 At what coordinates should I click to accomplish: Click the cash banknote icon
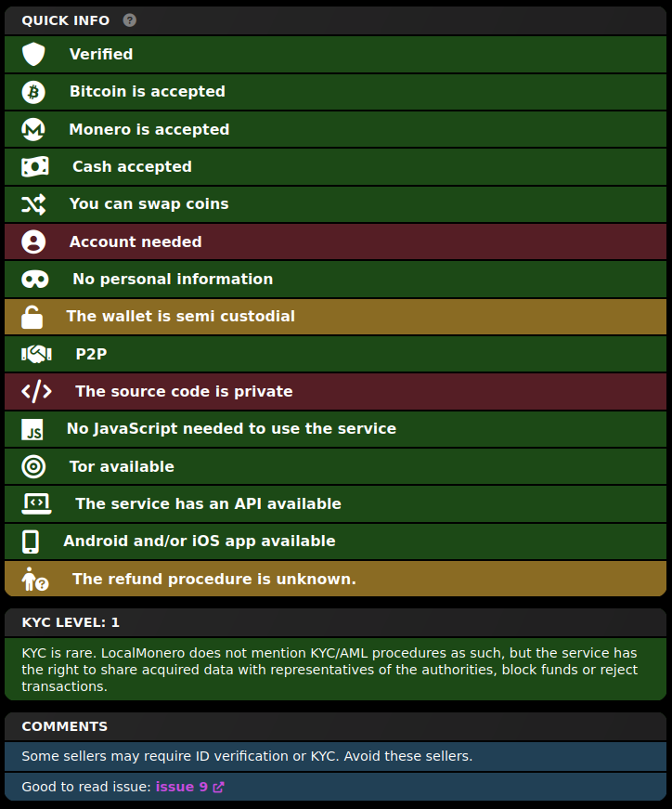35,166
